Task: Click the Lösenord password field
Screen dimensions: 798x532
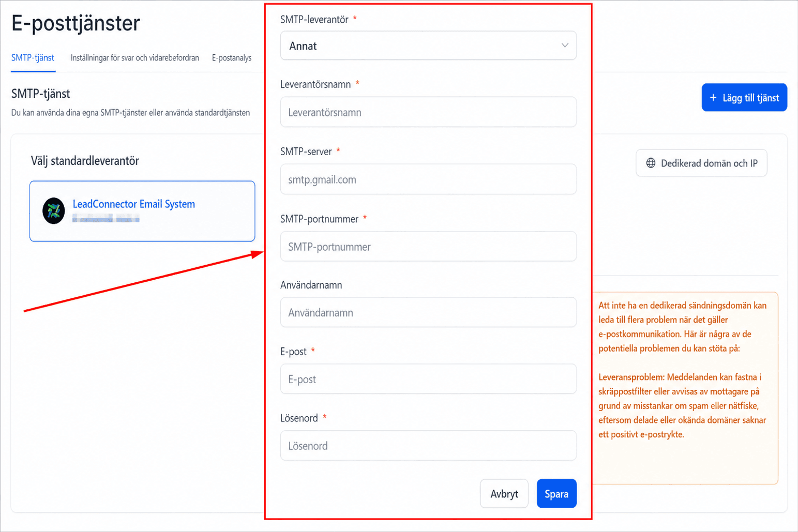Action: point(428,446)
